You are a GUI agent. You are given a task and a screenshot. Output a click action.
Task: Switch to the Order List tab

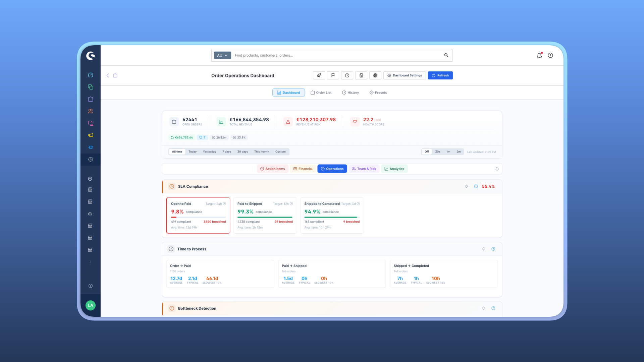click(321, 93)
